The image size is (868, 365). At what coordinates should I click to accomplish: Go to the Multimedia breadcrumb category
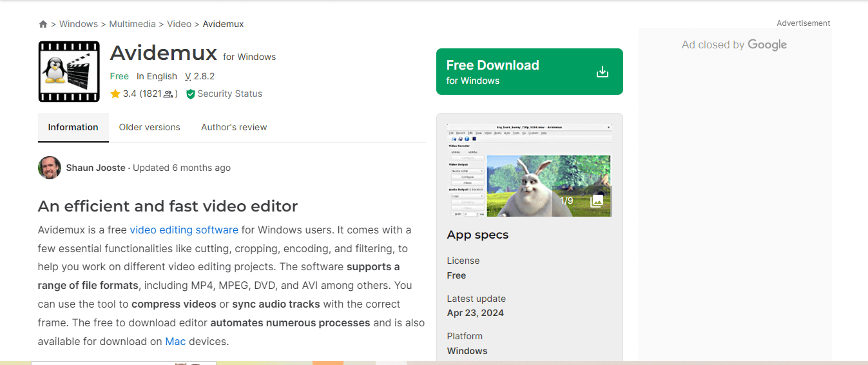(132, 24)
